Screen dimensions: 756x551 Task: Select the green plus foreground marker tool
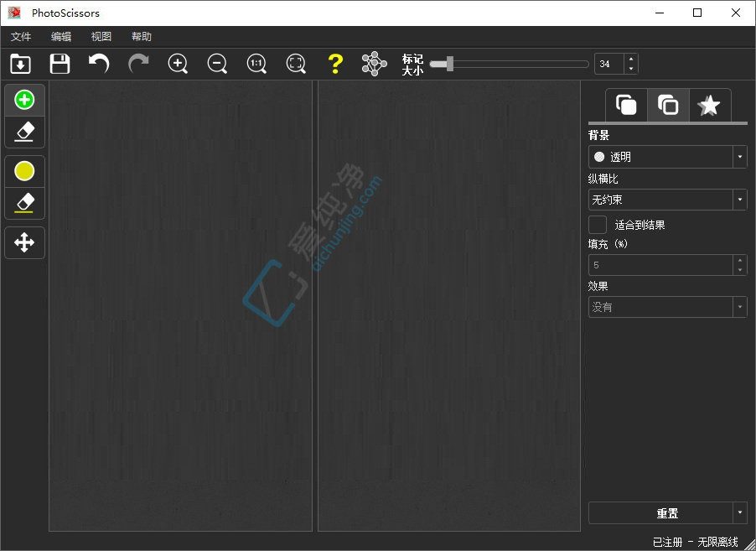(x=24, y=100)
